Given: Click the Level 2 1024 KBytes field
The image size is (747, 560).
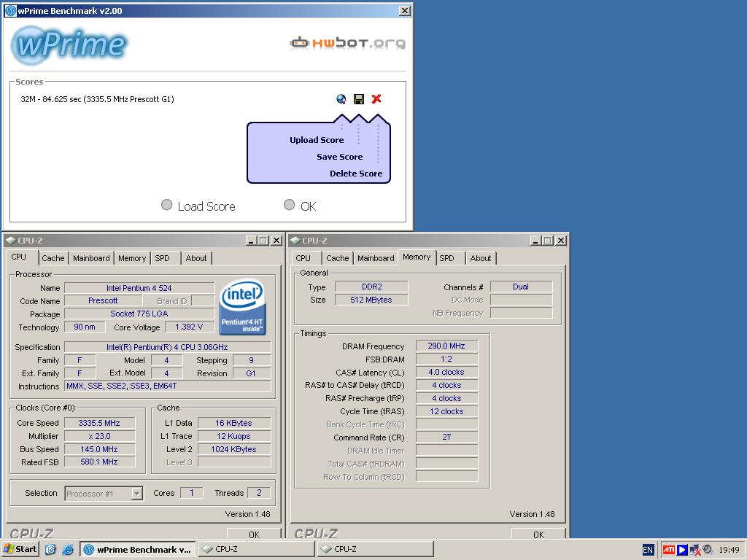Looking at the screenshot, I should [x=234, y=449].
